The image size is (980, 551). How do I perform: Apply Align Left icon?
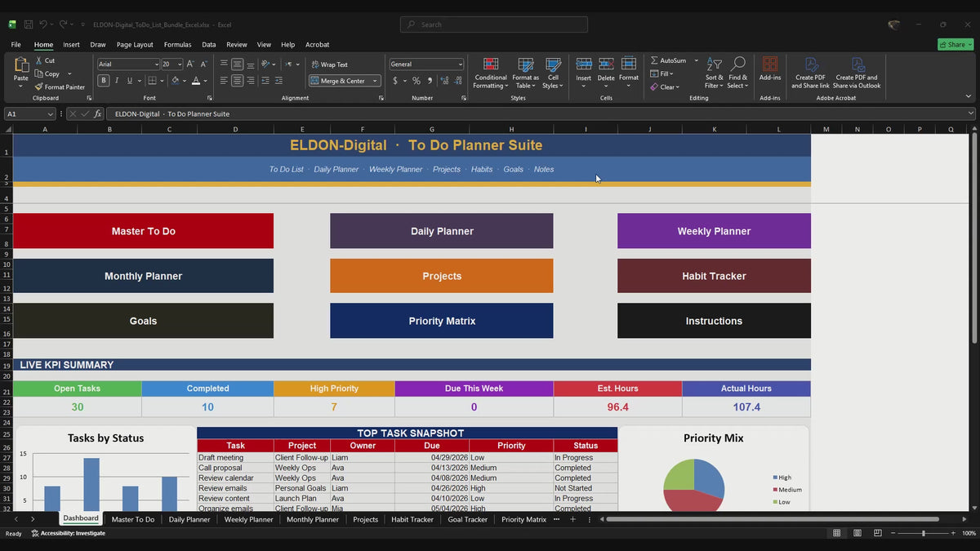click(x=224, y=81)
